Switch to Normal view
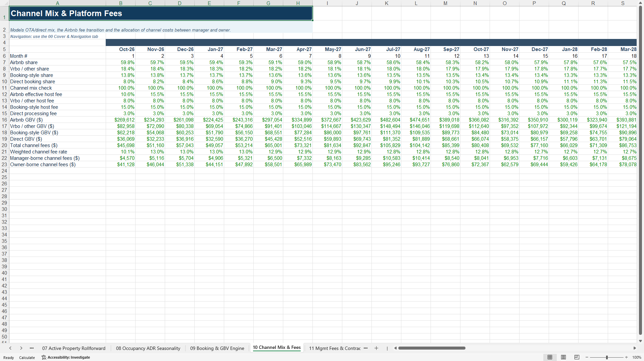The width and height of the screenshot is (644, 361). (550, 357)
